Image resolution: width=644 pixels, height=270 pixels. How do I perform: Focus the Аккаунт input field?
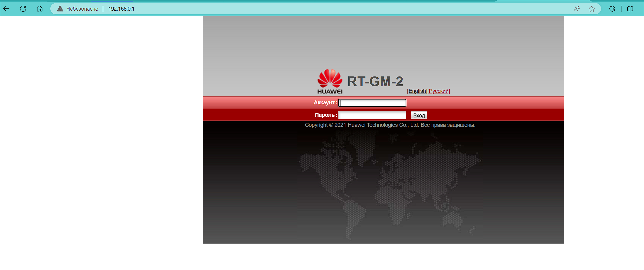click(372, 103)
